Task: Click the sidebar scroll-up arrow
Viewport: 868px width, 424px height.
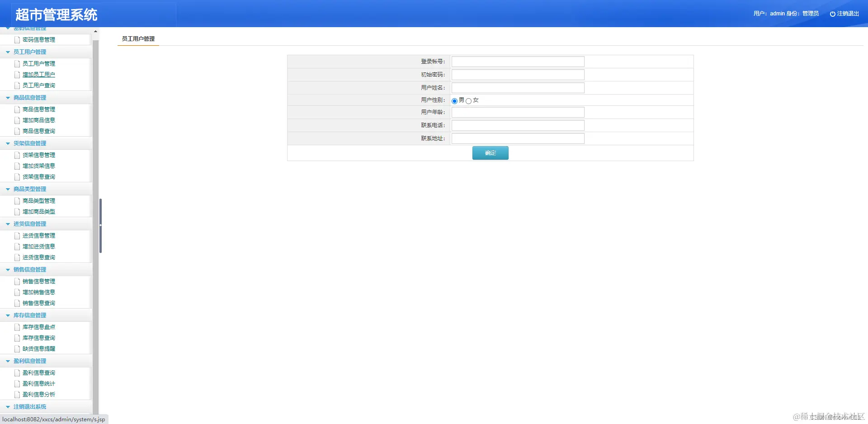Action: [x=95, y=31]
